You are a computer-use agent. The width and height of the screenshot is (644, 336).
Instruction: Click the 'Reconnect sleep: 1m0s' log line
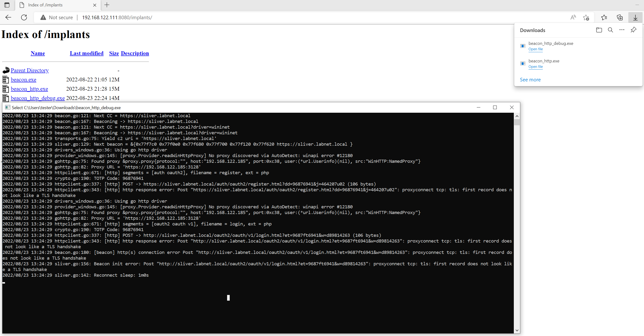(76, 275)
